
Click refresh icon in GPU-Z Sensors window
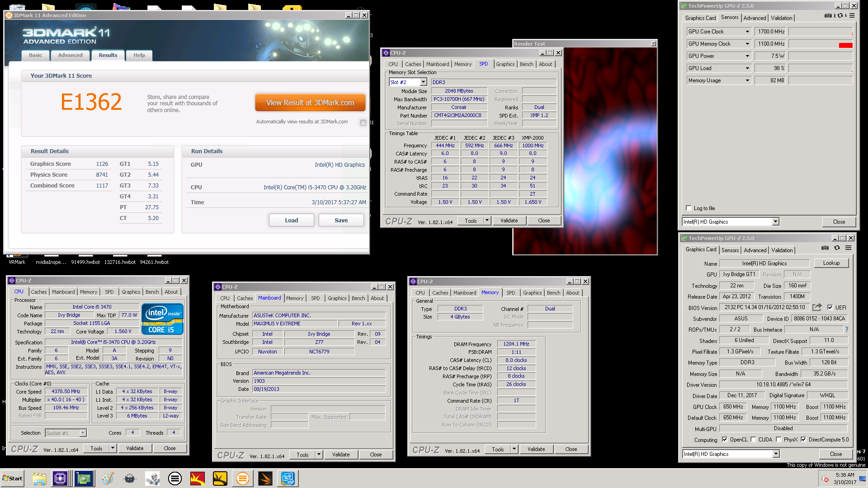(x=840, y=15)
